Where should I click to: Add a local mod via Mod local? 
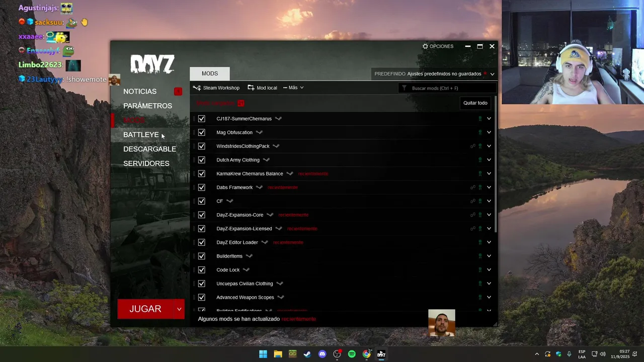(x=262, y=87)
